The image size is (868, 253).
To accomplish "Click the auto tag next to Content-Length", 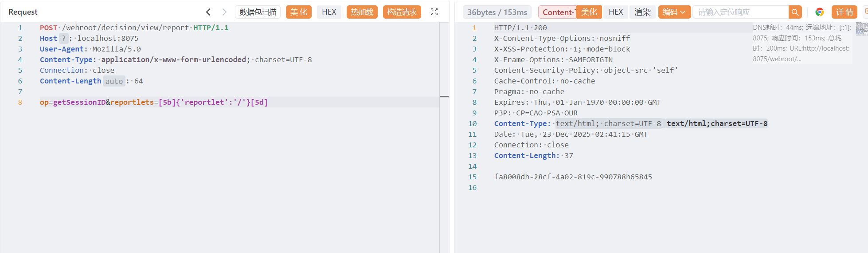I will click(x=114, y=81).
